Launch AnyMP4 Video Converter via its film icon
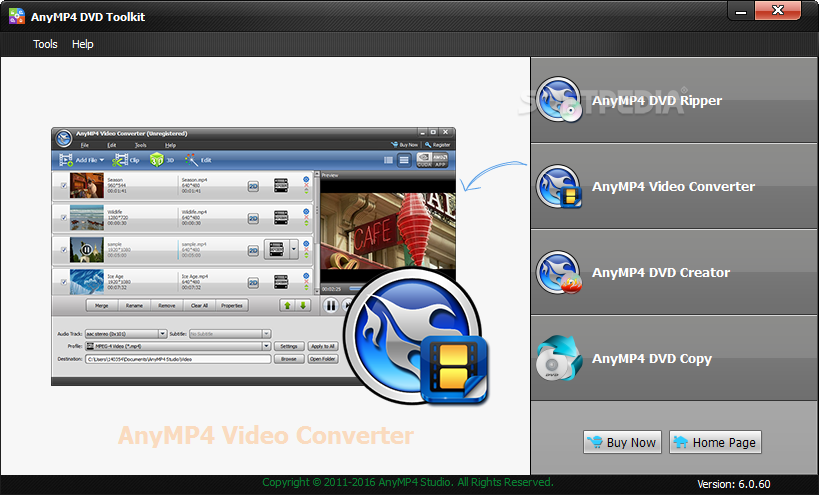 559,186
